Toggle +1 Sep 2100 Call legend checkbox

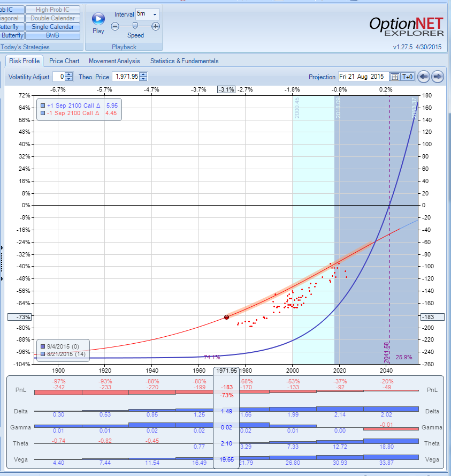(43, 105)
